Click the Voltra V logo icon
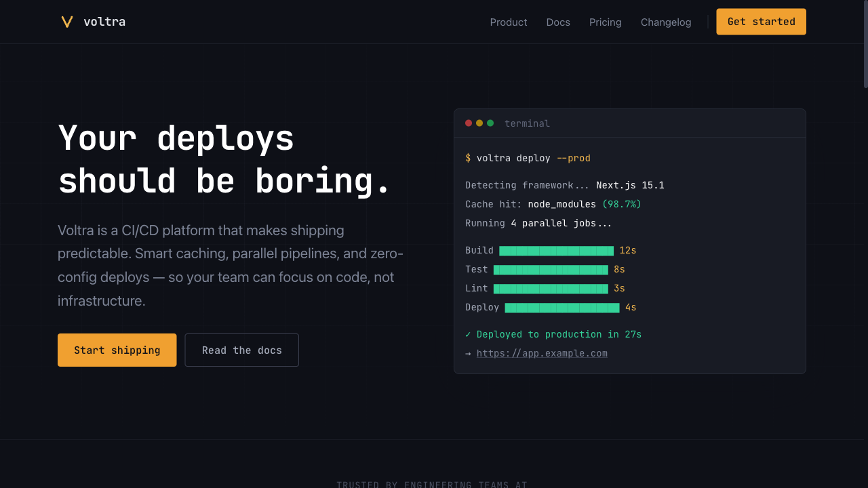 point(66,22)
